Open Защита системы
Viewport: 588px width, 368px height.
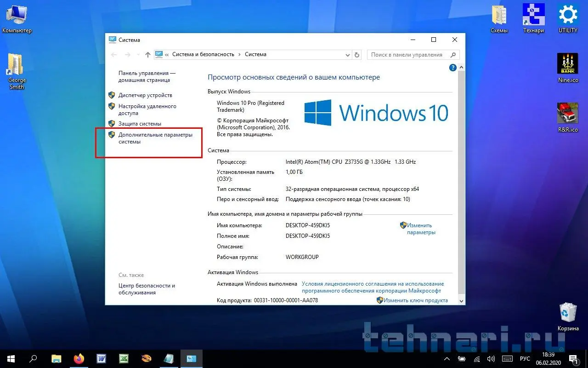140,124
